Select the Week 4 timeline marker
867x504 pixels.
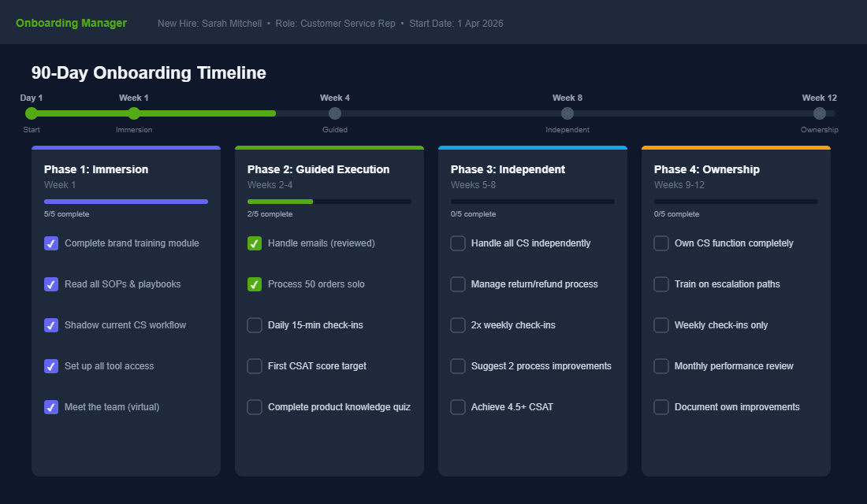click(335, 113)
